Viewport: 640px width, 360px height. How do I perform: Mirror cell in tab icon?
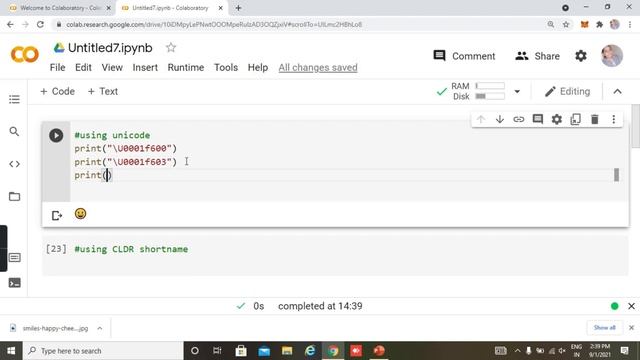576,119
